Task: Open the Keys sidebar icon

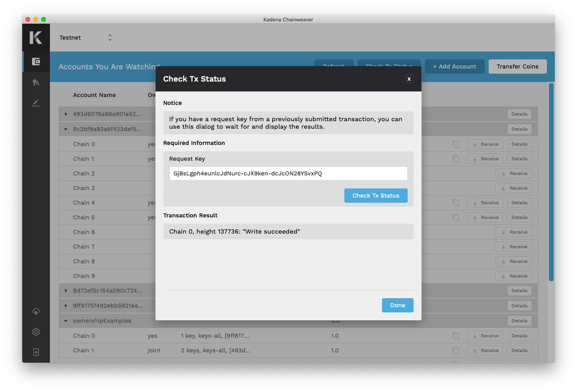Action: [36, 82]
